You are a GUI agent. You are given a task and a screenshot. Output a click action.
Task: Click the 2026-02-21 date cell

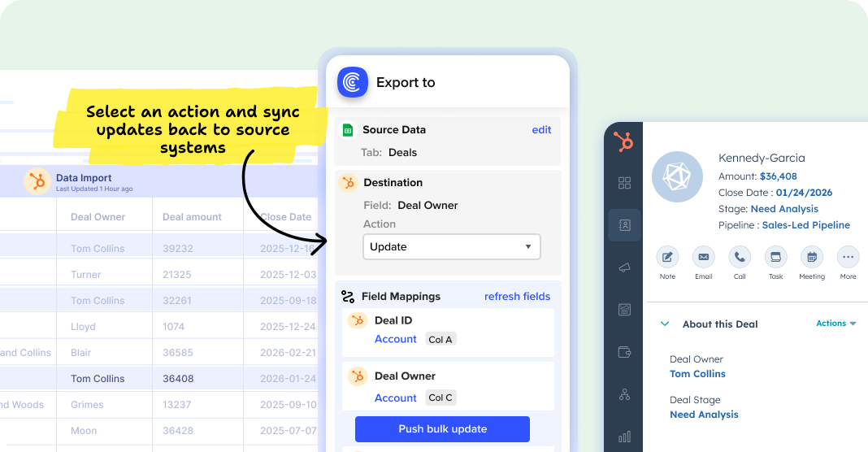click(289, 353)
